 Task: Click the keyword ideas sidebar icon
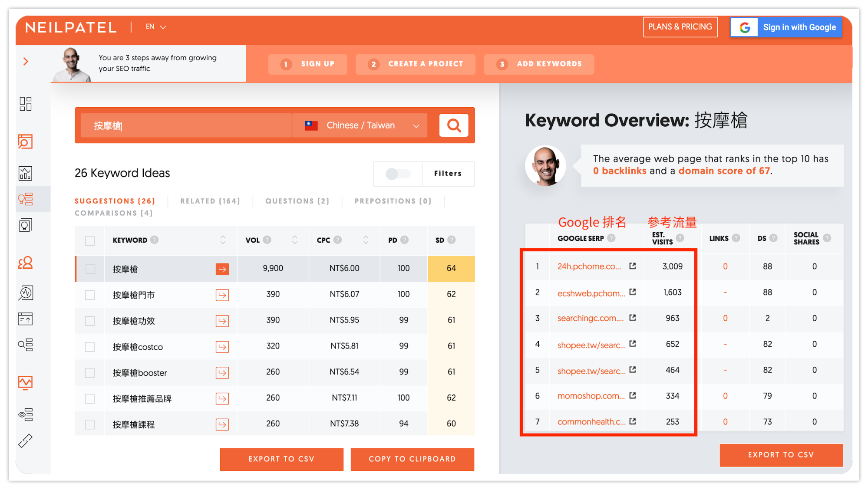coord(26,199)
